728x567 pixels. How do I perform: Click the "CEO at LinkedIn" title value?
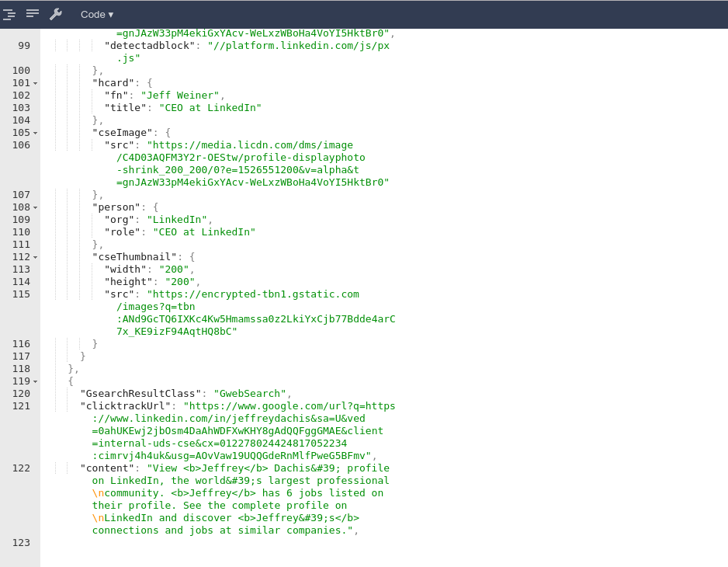tap(210, 108)
